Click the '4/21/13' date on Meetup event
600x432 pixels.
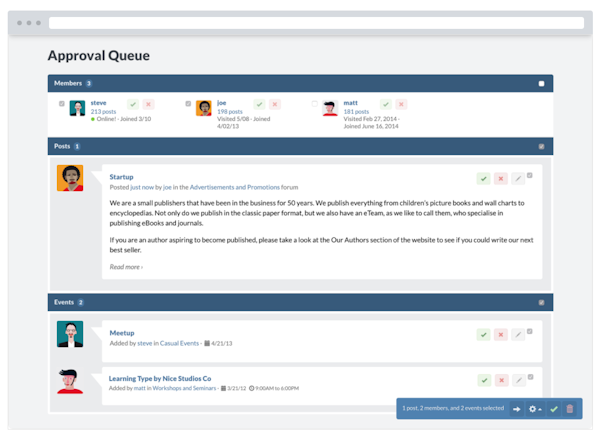tap(222, 343)
